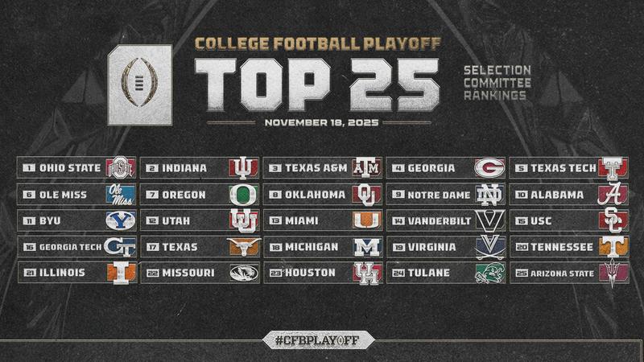Screen dimensions: 644x362
Task: Click the Notre Dame ND logo
Action: pos(489,195)
